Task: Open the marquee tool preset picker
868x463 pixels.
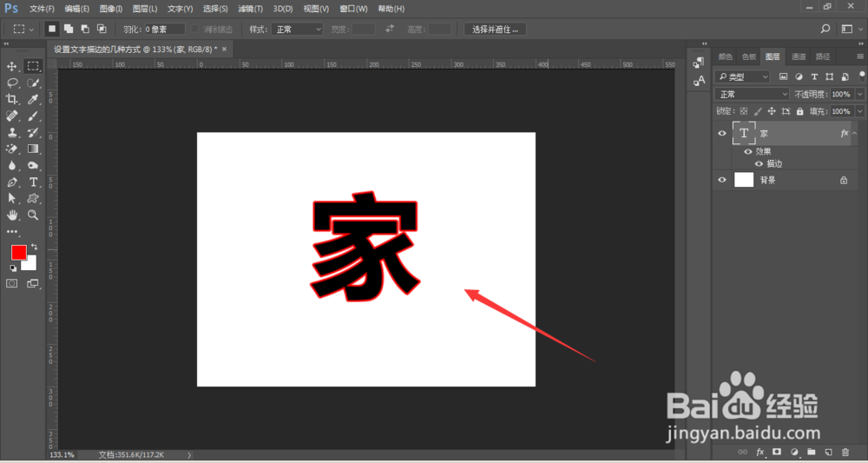Action: [x=23, y=29]
